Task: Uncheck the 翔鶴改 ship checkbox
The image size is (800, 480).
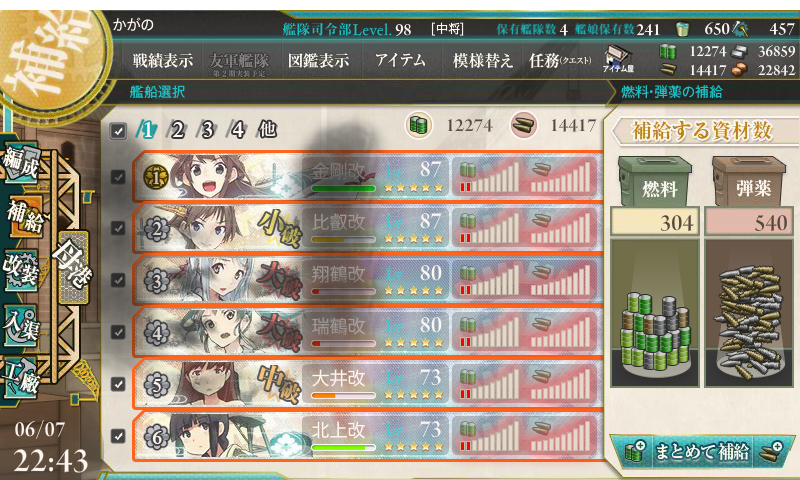Action: tap(118, 280)
